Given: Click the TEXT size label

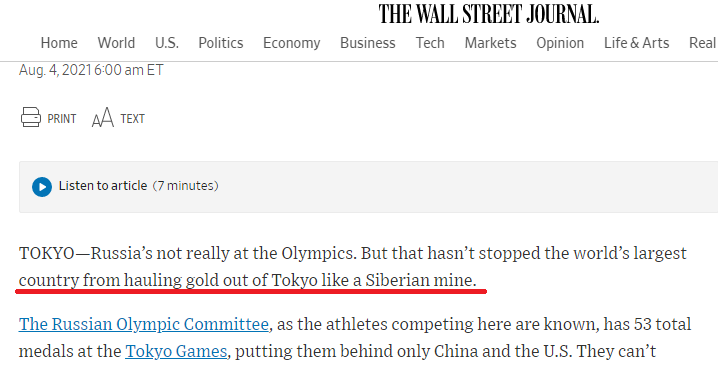Looking at the screenshot, I should point(133,119).
